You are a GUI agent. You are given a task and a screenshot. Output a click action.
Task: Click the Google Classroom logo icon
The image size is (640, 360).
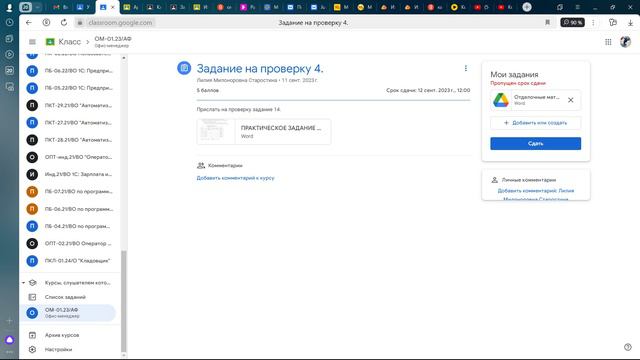tap(50, 42)
